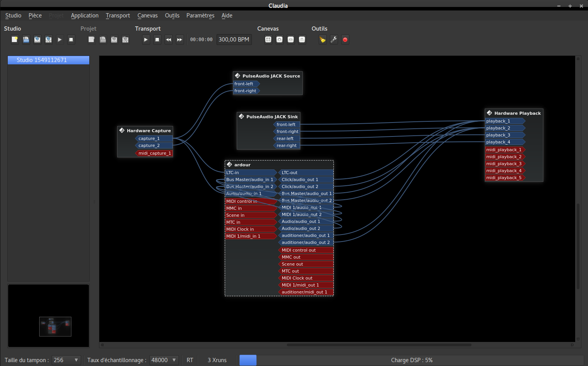Click the new studio icon
Viewport: 588px width, 366px height.
tap(15, 40)
